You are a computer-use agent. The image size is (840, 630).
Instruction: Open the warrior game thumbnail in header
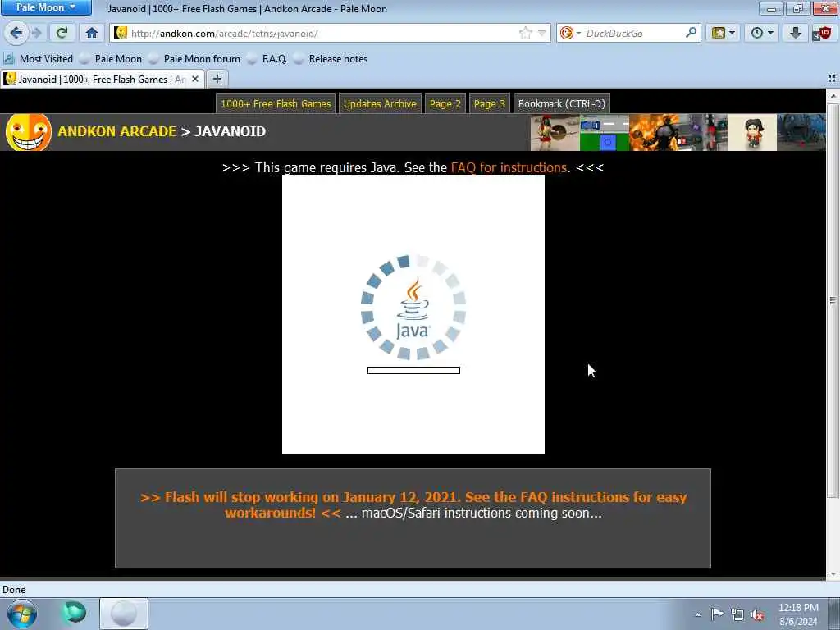[555, 132]
